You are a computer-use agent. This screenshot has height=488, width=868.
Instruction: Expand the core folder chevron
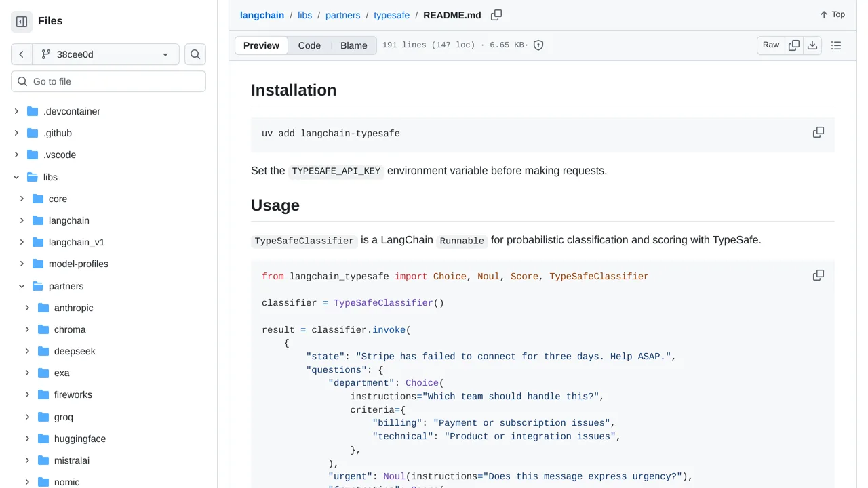22,199
